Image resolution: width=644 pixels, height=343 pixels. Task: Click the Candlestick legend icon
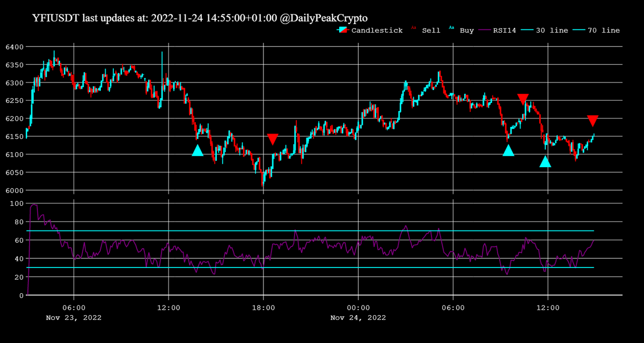[343, 31]
